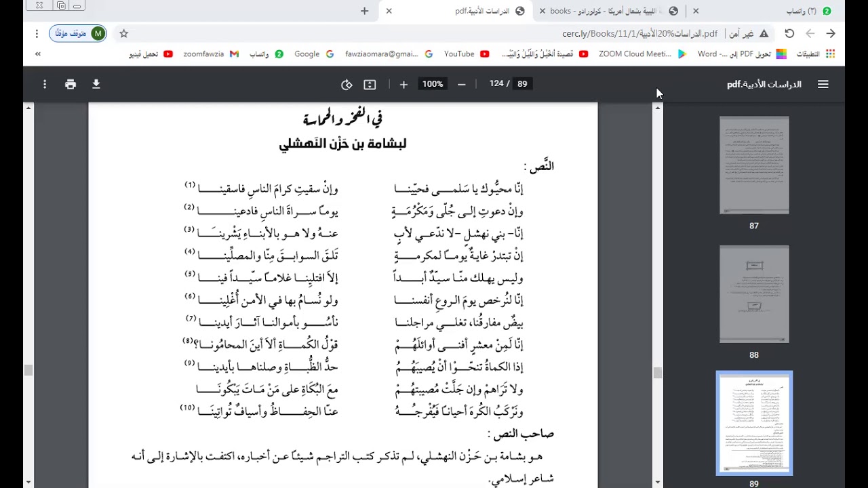Screen dimensions: 868x488
Task: Click the poem title لبشامة بن حَزْن النَّهشلي
Action: coord(342,144)
